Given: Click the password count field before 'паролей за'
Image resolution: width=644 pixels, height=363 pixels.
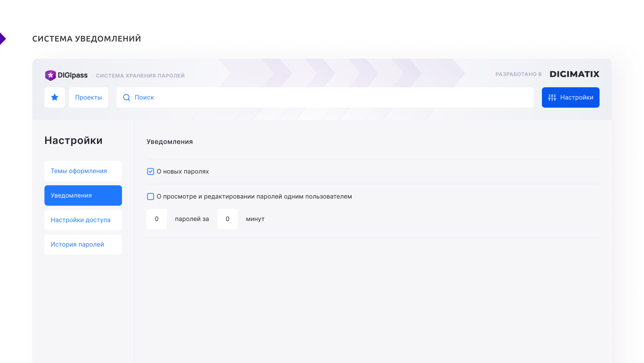Looking at the screenshot, I should (x=157, y=219).
